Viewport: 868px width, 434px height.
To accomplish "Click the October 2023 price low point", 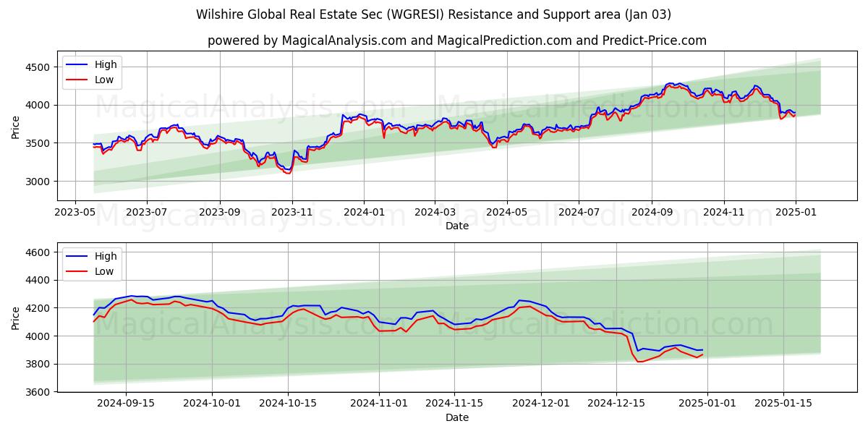I will coord(288,173).
